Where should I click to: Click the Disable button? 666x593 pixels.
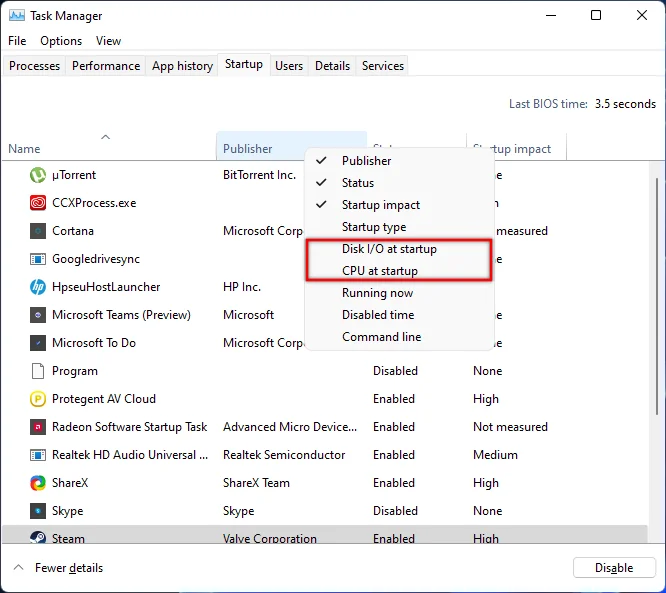click(x=614, y=568)
